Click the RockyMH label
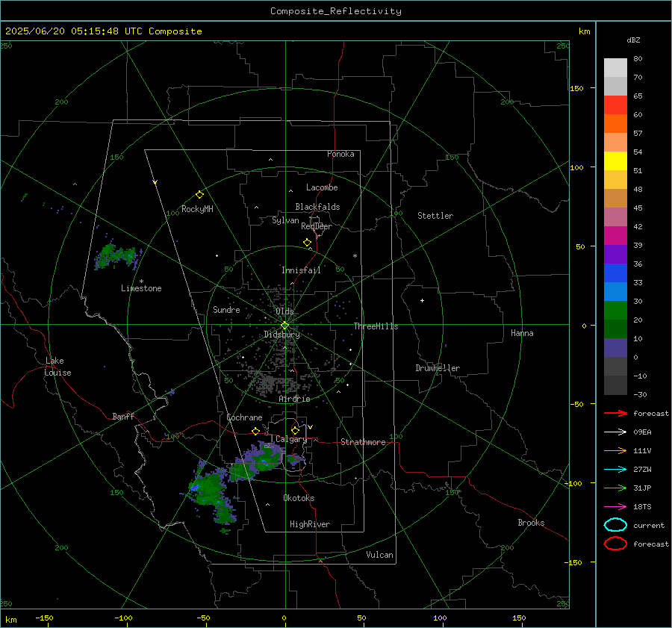The width and height of the screenshot is (672, 628). (x=197, y=209)
